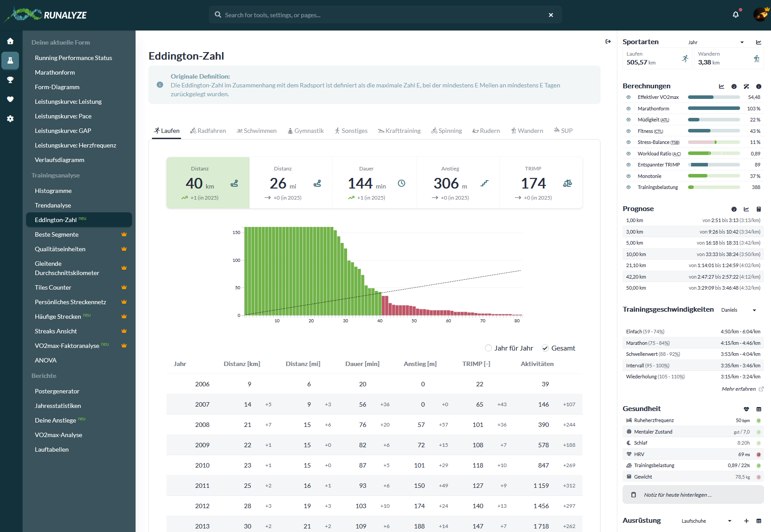Screen dimensions: 771x532
Task: Open the Daniels training pace dropdown
Action: point(738,310)
